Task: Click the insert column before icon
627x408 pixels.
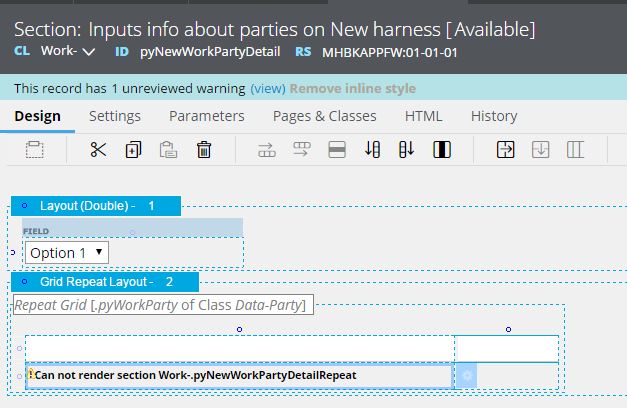Action: (372, 150)
